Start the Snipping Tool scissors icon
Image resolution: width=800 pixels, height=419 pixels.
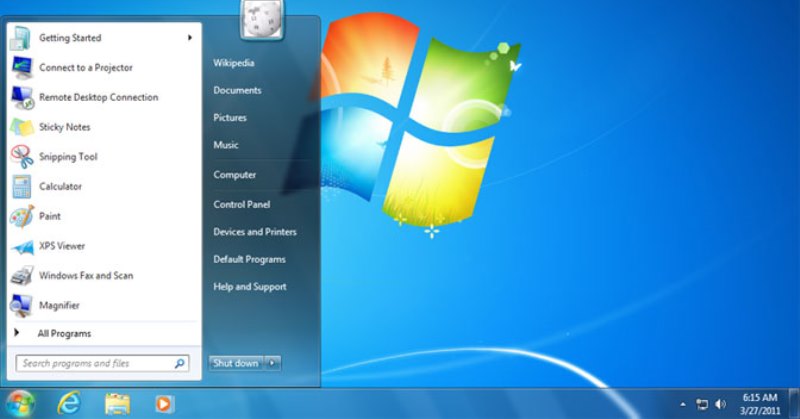(x=22, y=157)
